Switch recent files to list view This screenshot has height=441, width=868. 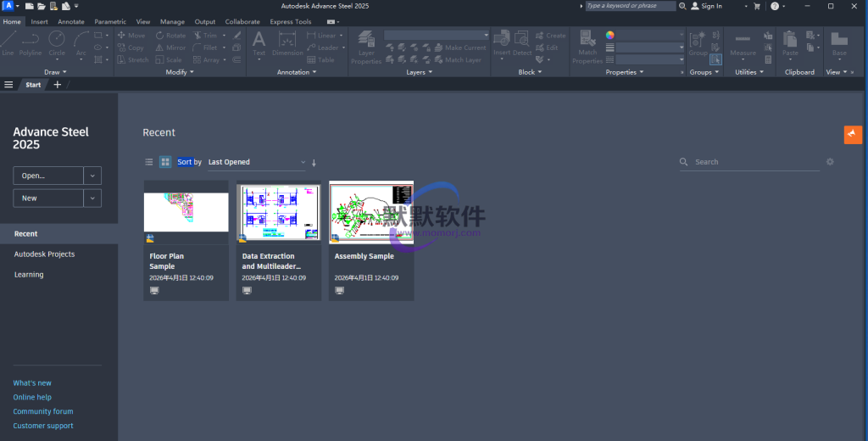pos(149,162)
